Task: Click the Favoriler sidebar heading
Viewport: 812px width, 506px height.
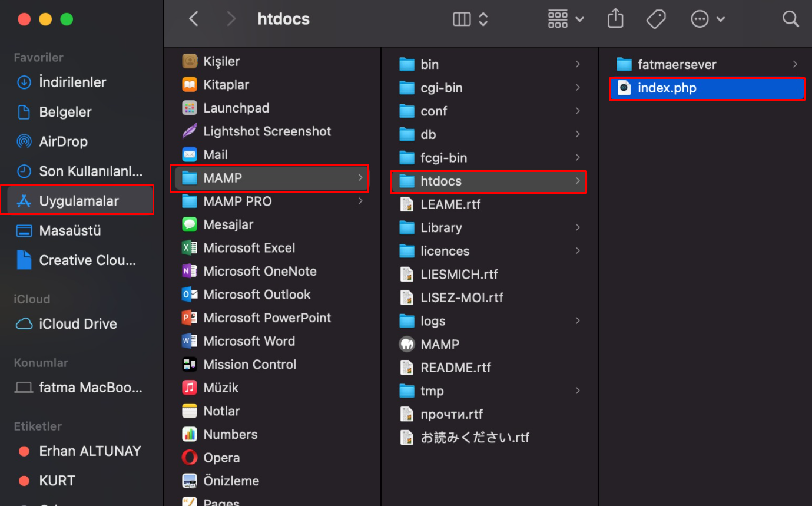Action: 38,57
